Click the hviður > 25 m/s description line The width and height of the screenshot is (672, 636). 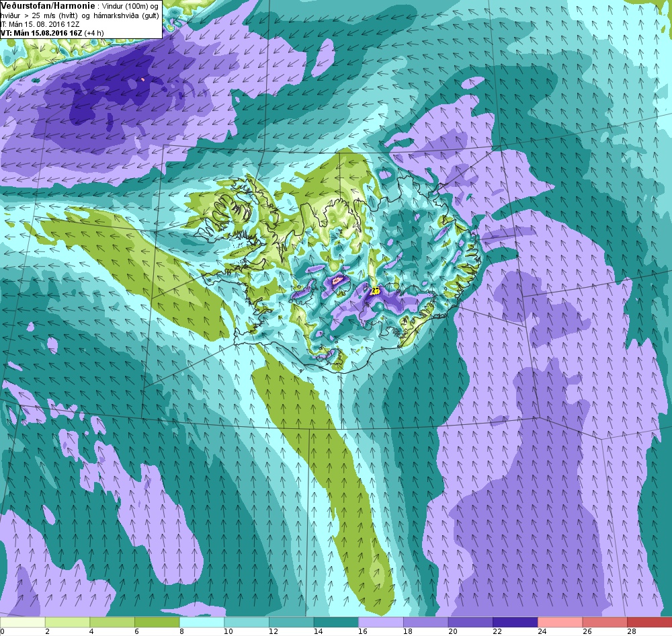[x=80, y=15]
